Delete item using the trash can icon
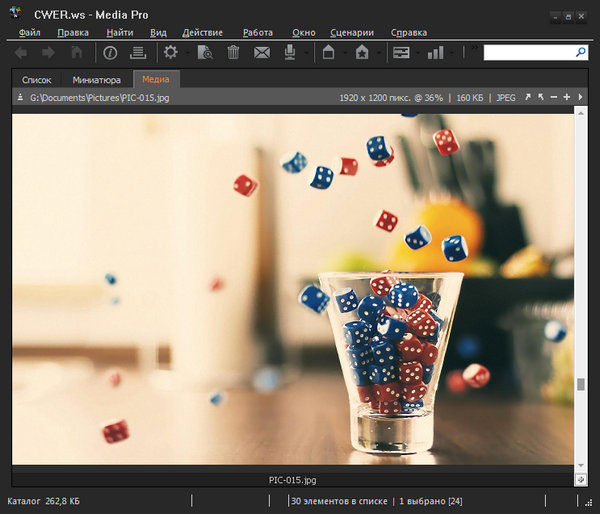The image size is (600, 514). [x=233, y=52]
